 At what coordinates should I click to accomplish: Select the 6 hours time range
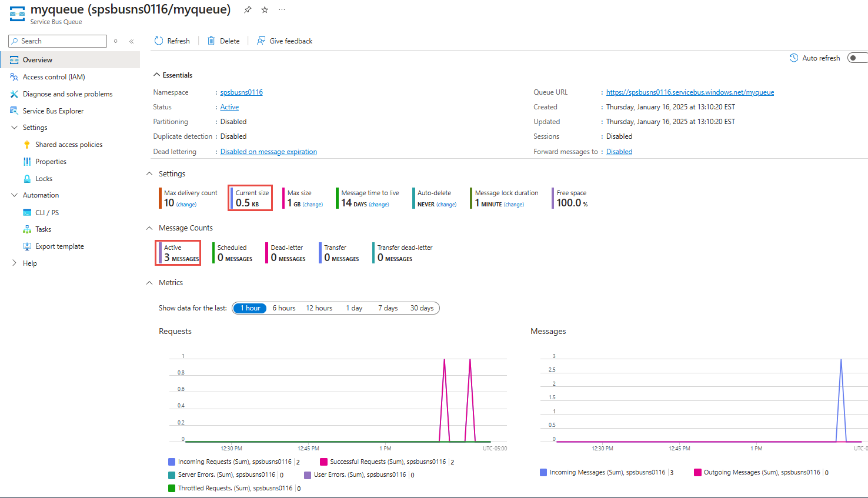coord(284,308)
